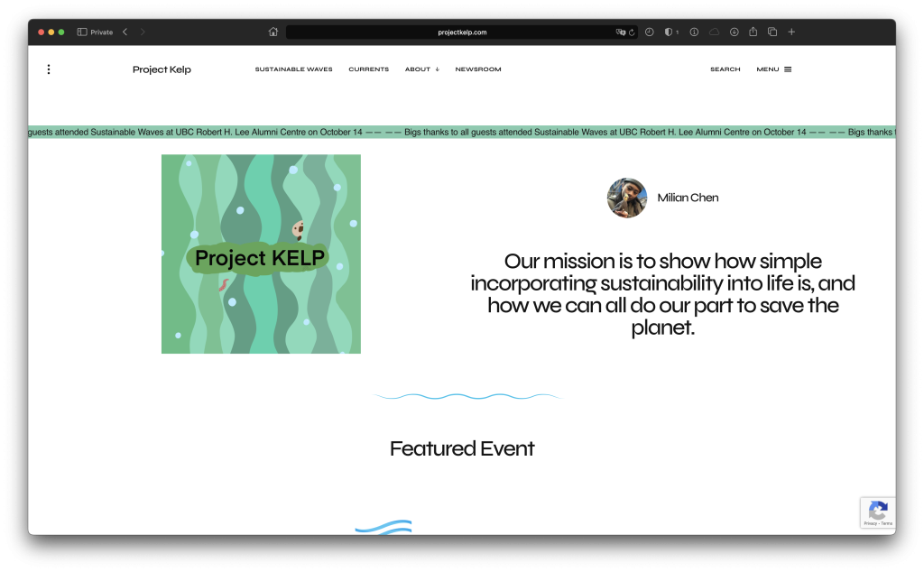Toggle the Safari sidebar panel
This screenshot has width=924, height=572.
coord(82,32)
